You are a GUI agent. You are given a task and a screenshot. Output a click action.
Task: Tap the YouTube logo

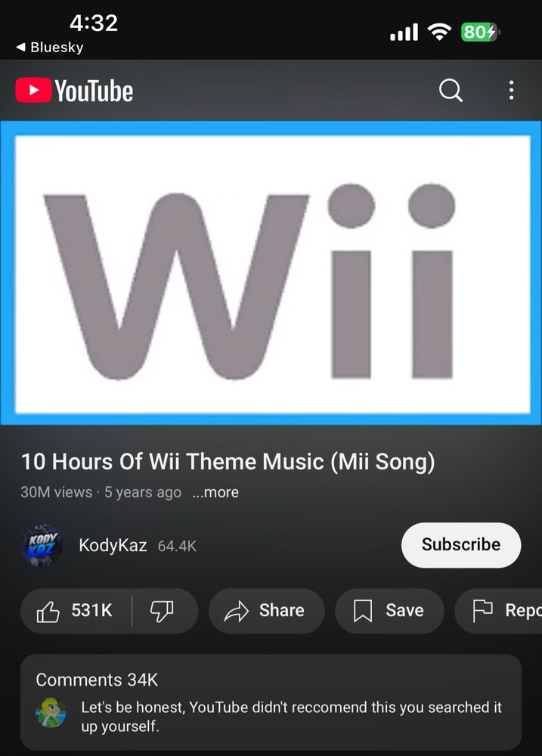[x=74, y=91]
